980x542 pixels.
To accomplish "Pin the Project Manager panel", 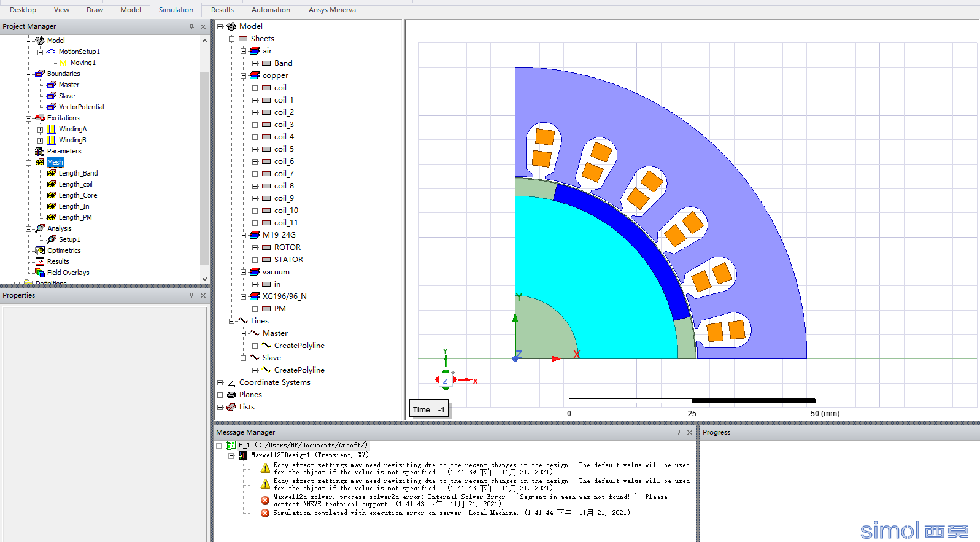I will click(x=191, y=26).
